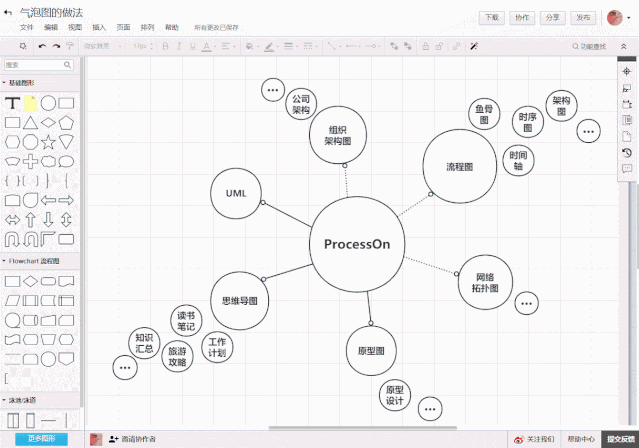Toggle bold text formatting
Image resolution: width=639 pixels, height=448 pixels.
pyautogui.click(x=165, y=46)
